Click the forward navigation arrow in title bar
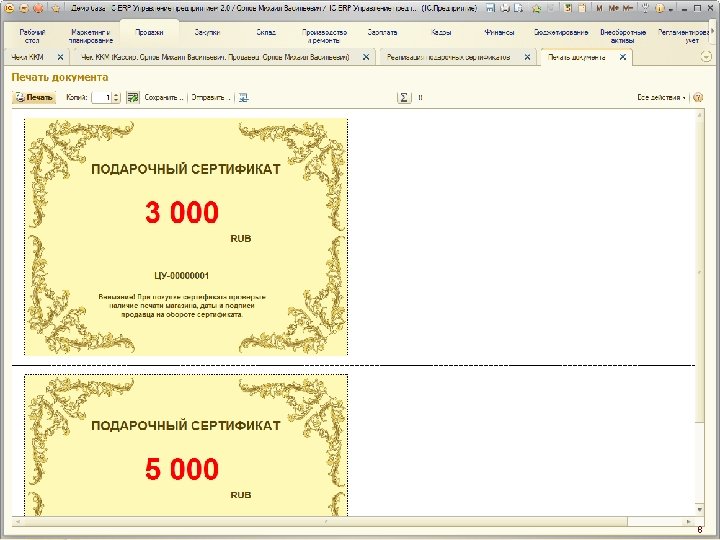The image size is (720, 540). coord(39,8)
